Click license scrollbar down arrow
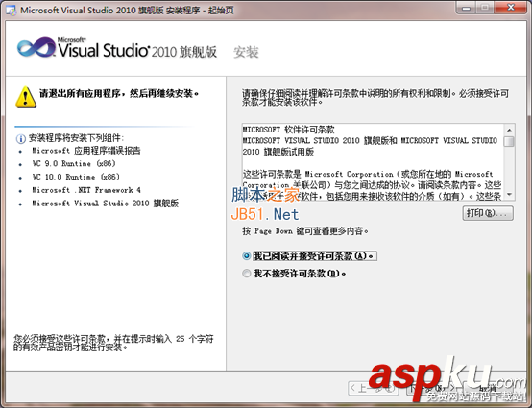The width and height of the screenshot is (532, 408). point(509,195)
